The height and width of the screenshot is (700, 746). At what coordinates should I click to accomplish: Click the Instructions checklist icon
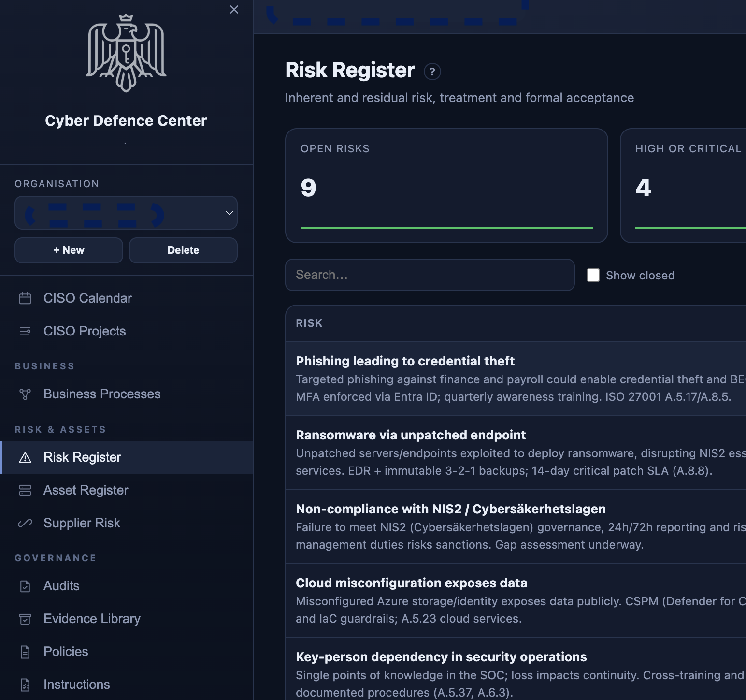[25, 685]
